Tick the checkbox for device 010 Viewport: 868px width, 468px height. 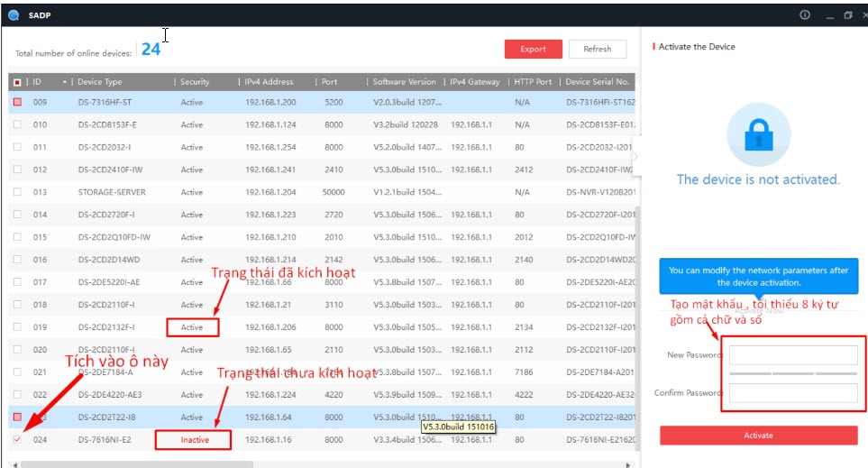point(17,124)
